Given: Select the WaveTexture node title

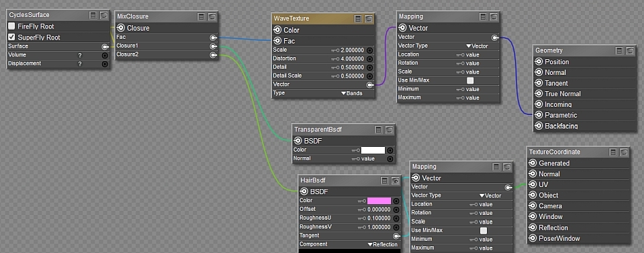Looking at the screenshot, I should coord(291,18).
